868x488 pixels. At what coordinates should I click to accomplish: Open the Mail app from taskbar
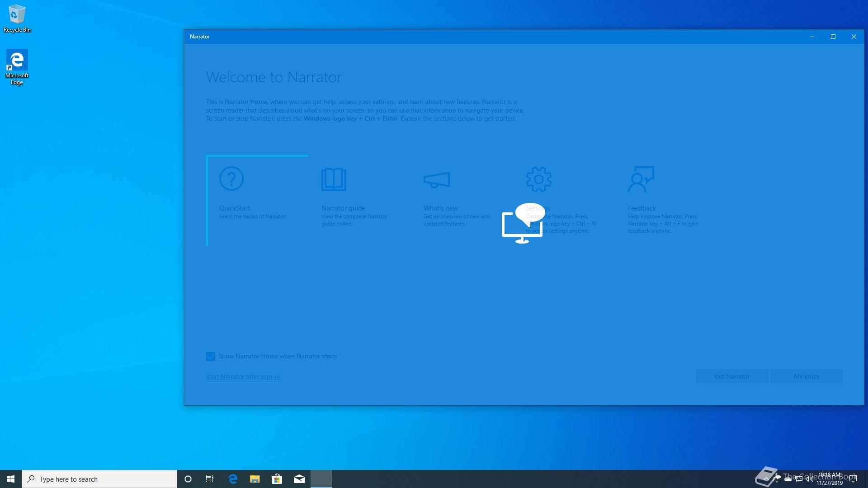click(299, 479)
